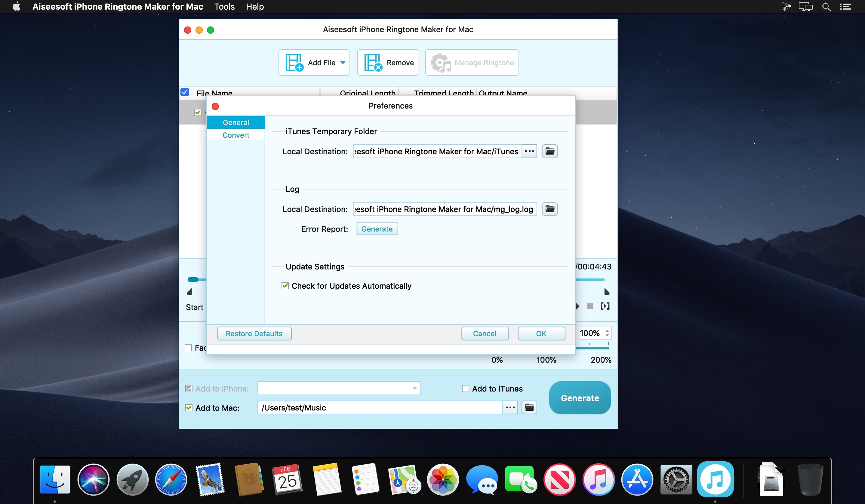The image size is (865, 504).
Task: Click the big Generate ringtone button
Action: [580, 398]
